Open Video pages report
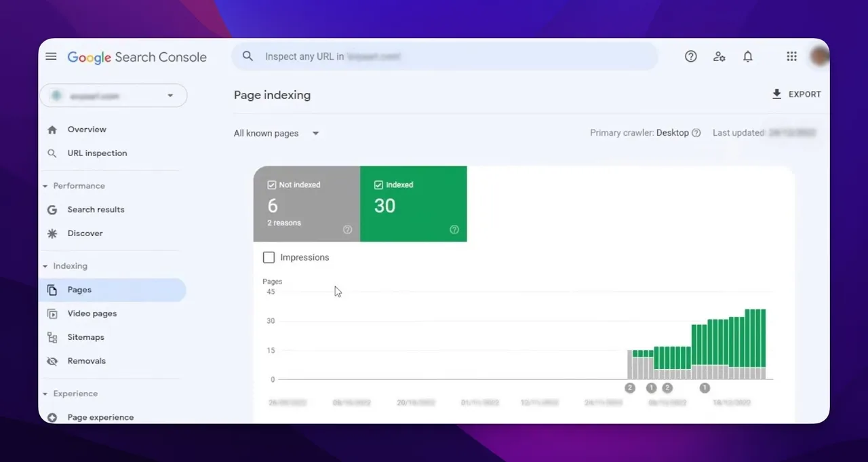 pos(92,313)
